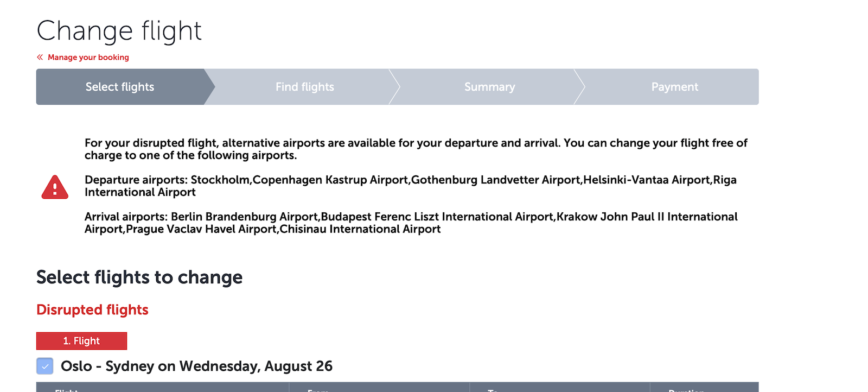Go to the Find flights step
The height and width of the screenshot is (392, 868).
(305, 87)
